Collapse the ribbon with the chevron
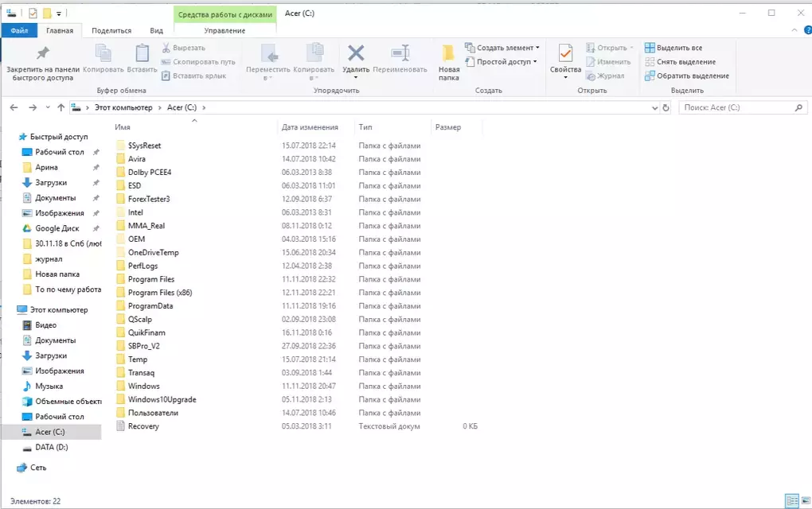This screenshot has height=509, width=812. click(794, 30)
